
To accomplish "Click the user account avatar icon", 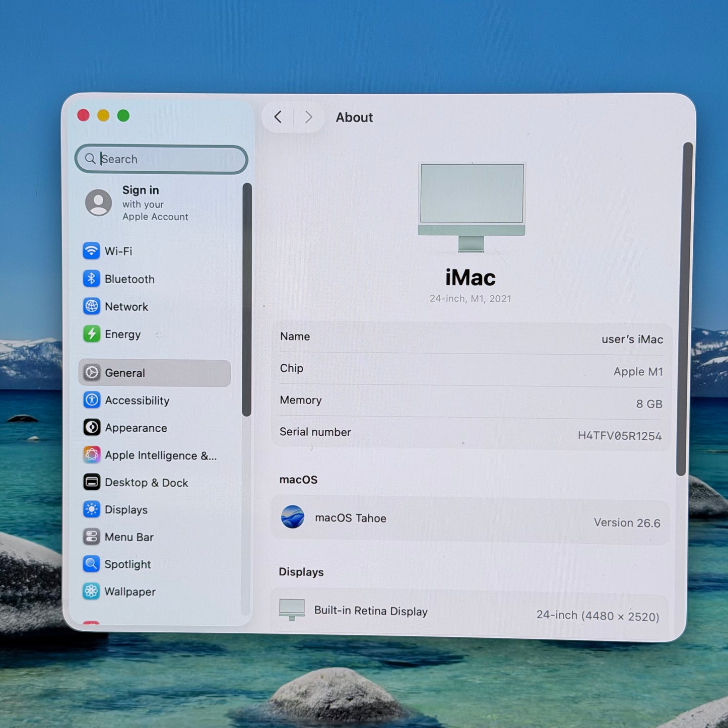I will point(99,203).
